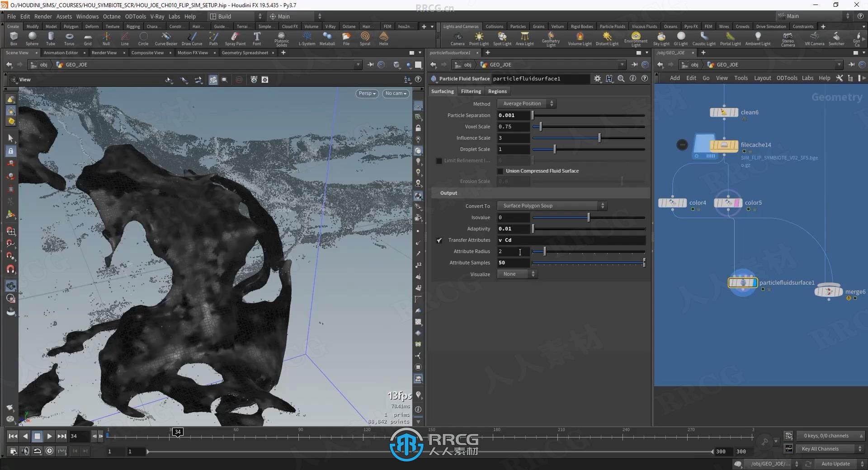Select the Particle Fluids shelf tab

coord(612,27)
